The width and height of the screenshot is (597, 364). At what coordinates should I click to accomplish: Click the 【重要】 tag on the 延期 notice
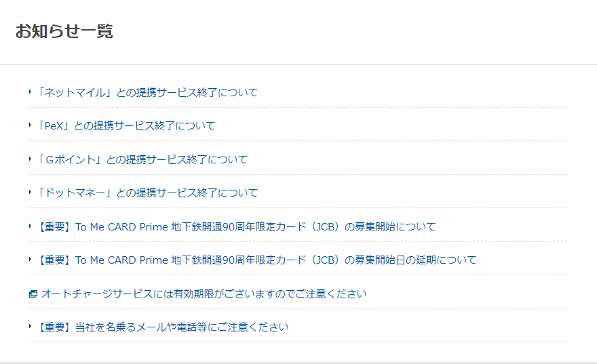click(54, 260)
